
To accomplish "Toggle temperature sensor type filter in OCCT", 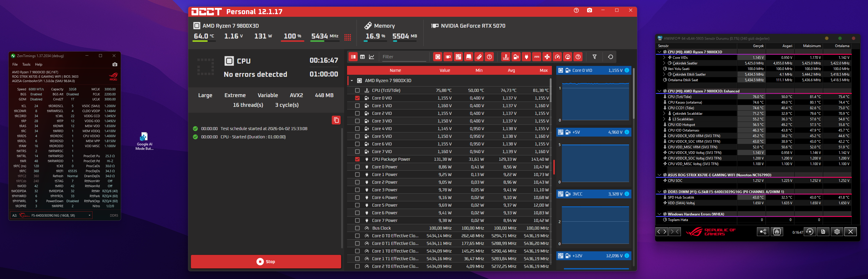I will [x=506, y=57].
